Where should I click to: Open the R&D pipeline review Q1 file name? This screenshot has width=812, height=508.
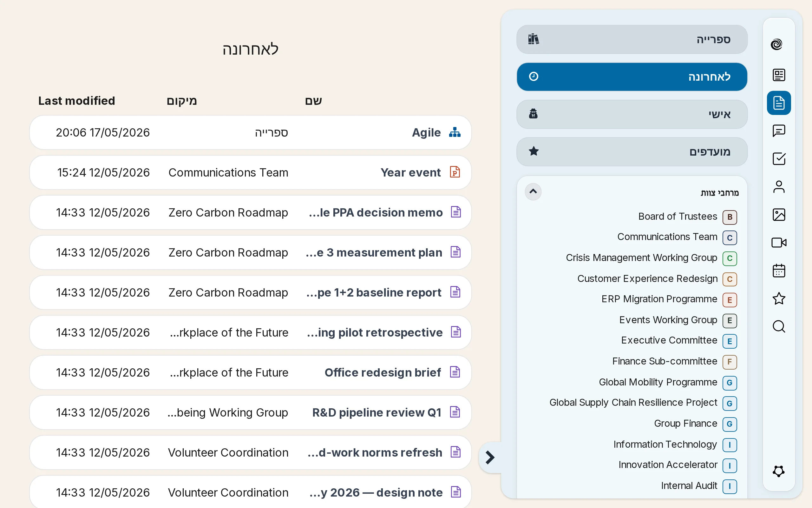pos(377,412)
